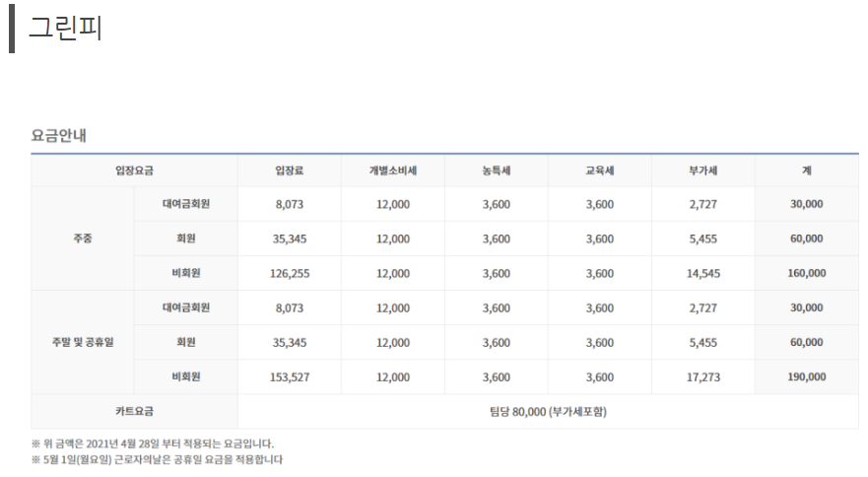Click 대여금회원 label in 주말 및 공휴일 group

[x=186, y=307]
